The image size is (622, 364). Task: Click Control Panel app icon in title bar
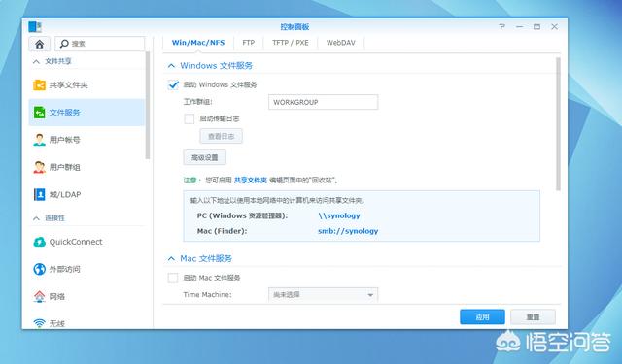[35, 27]
